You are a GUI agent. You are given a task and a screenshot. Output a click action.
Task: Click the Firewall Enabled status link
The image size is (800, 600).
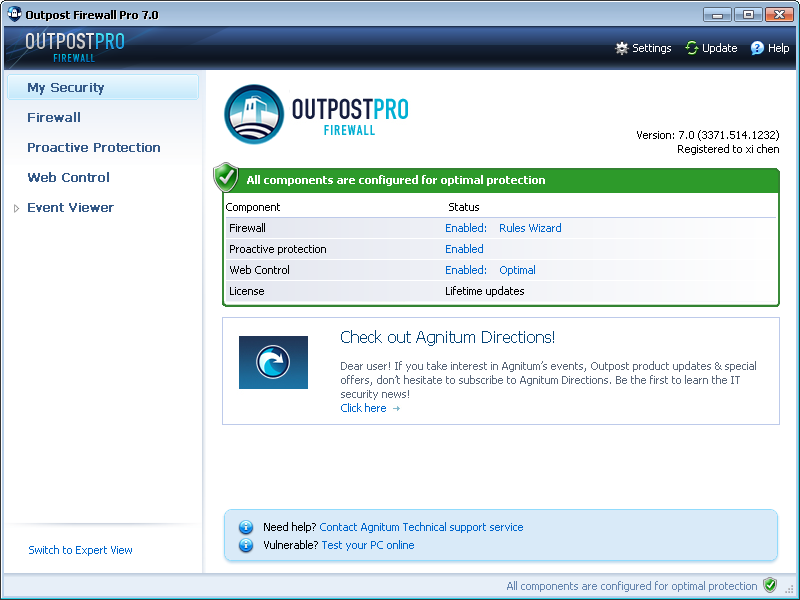click(x=466, y=228)
